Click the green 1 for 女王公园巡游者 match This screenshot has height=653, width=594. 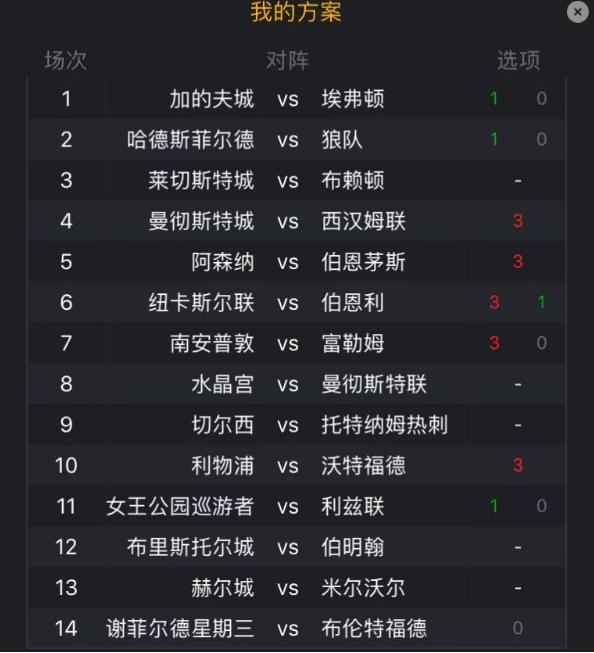pos(494,506)
